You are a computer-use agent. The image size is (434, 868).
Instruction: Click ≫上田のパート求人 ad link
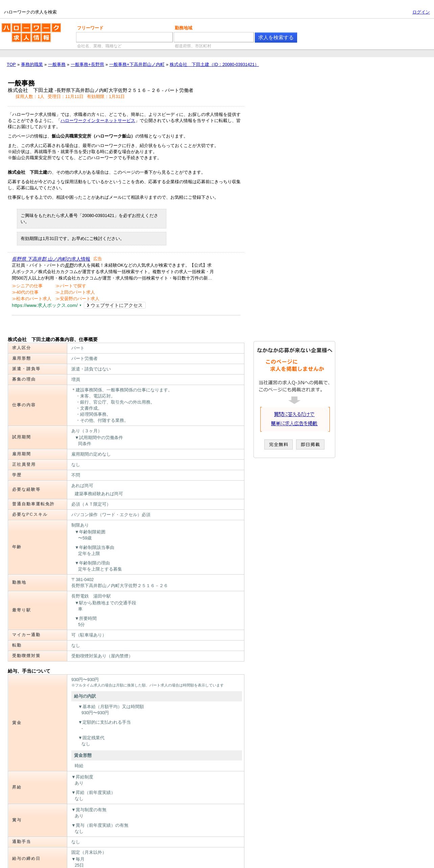pos(75,292)
